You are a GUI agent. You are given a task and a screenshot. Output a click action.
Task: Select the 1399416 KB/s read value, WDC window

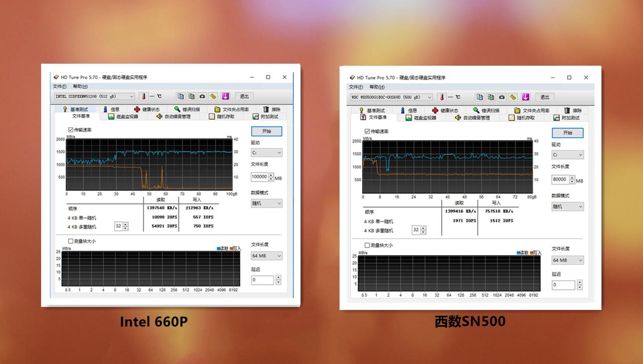point(460,211)
